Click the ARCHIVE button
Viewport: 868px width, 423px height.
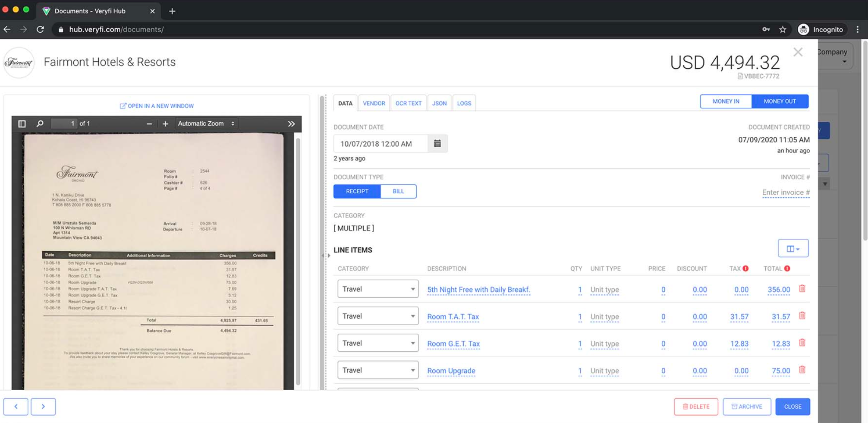tap(747, 407)
